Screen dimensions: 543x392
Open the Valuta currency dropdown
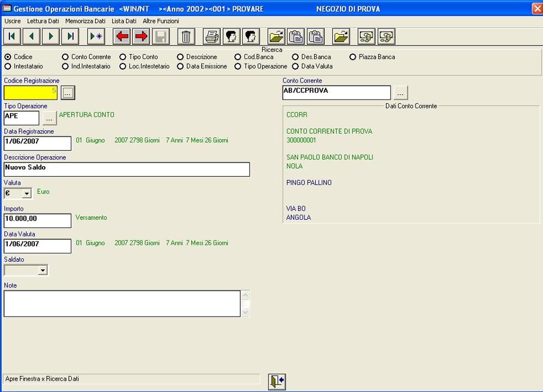[x=26, y=193]
